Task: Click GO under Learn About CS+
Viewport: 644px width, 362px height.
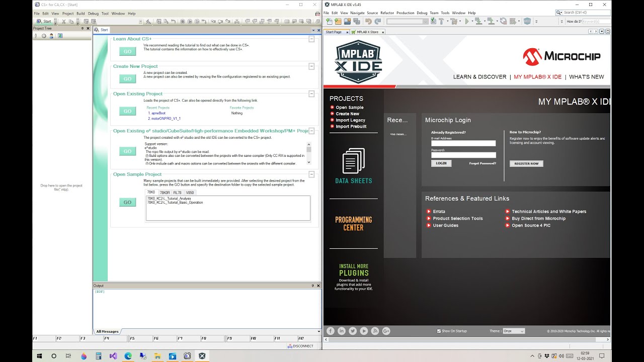Action: [x=127, y=51]
